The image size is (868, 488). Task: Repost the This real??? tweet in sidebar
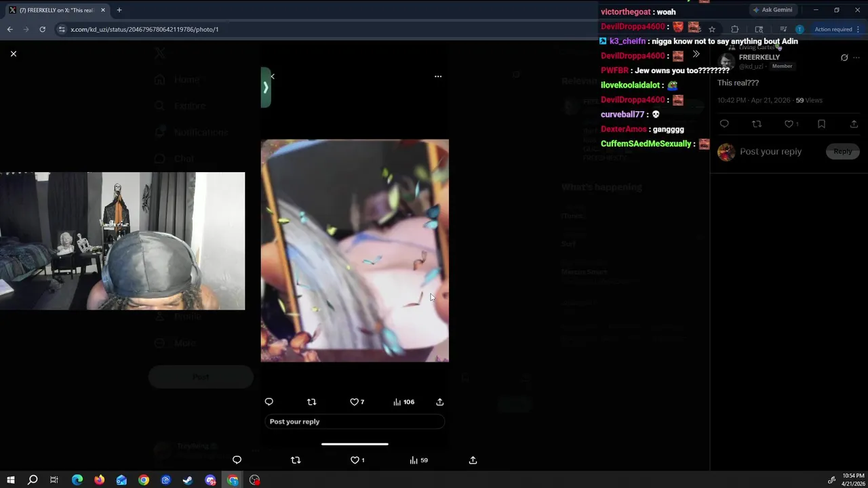tap(757, 124)
